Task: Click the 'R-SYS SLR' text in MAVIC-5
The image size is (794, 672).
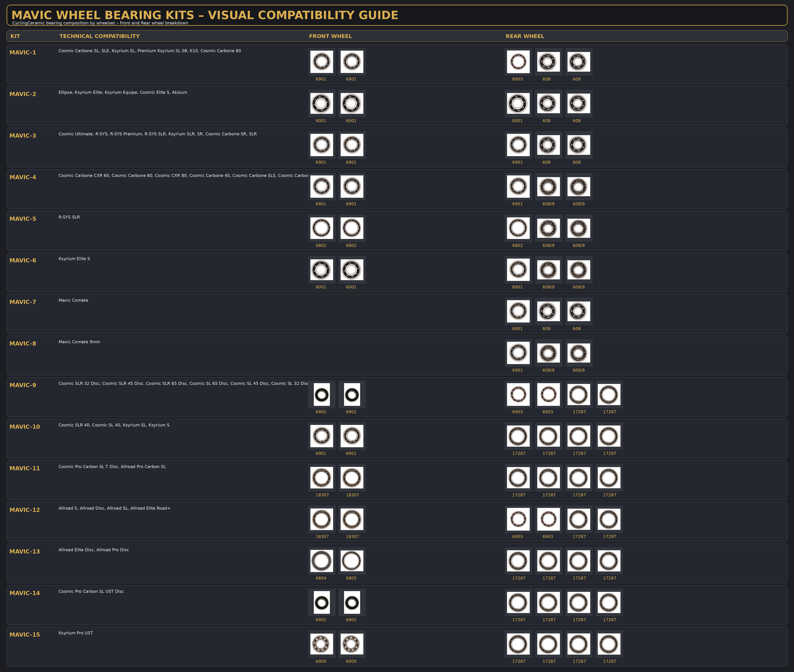Action: 69,217
